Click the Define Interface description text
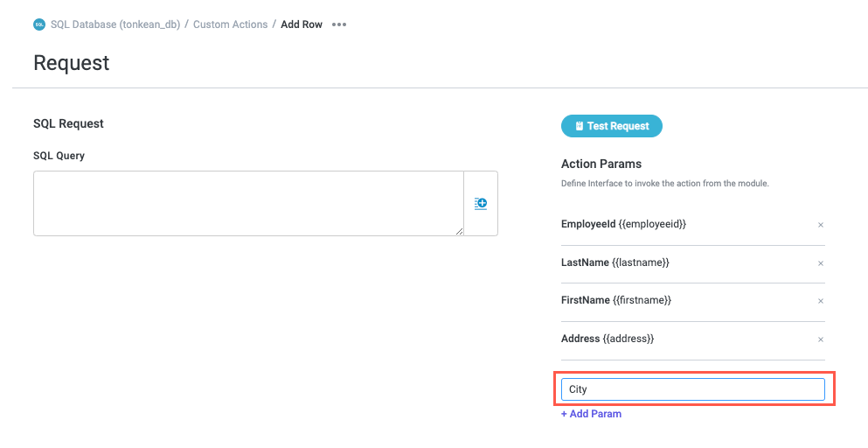Viewport: 868px width, 448px height. coord(665,183)
